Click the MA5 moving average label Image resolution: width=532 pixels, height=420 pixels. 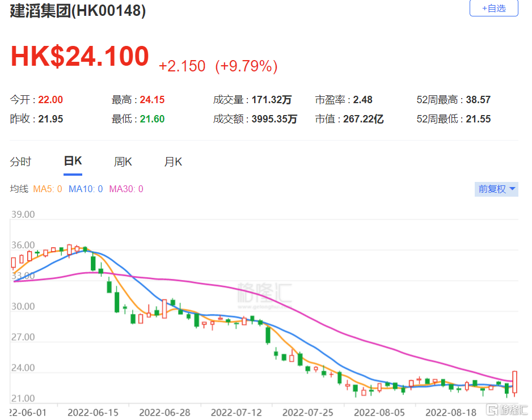point(48,189)
